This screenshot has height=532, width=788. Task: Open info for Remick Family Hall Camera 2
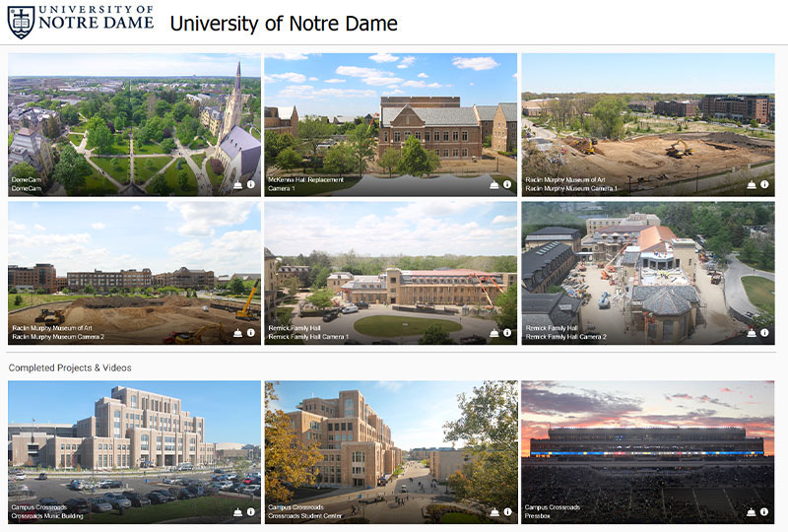764,333
